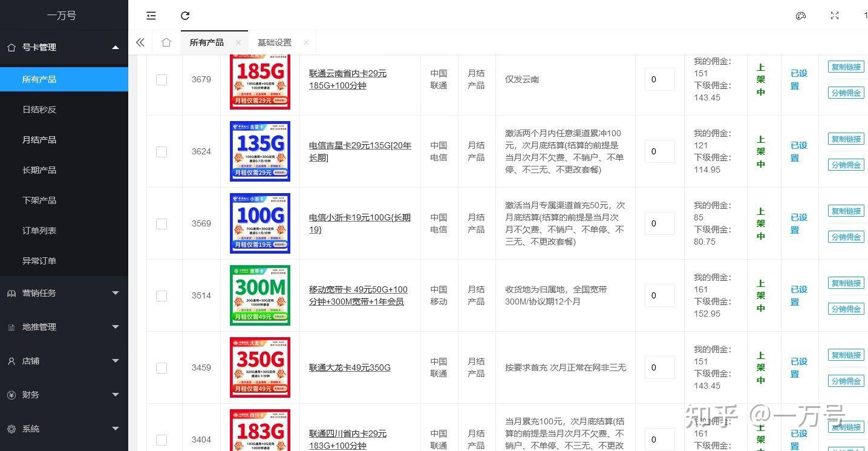This screenshot has width=868, height=451.
Task: Expand the 店铺 menu arrow
Action: (x=116, y=361)
